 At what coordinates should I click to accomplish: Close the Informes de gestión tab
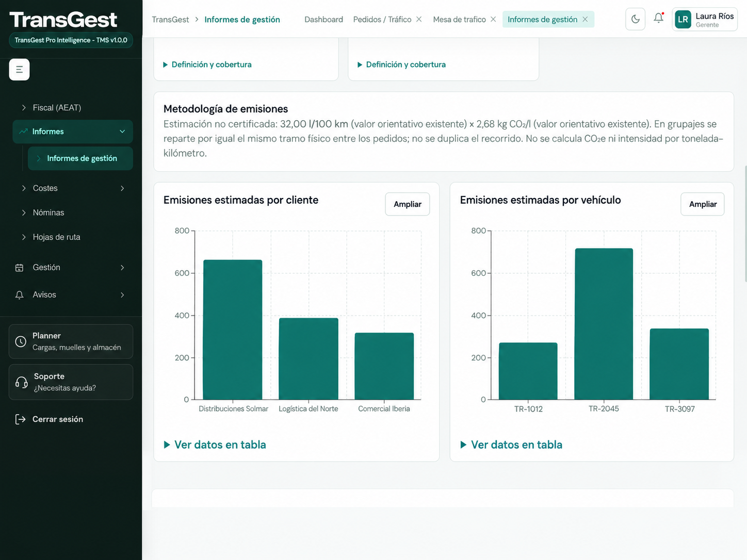coord(585,19)
